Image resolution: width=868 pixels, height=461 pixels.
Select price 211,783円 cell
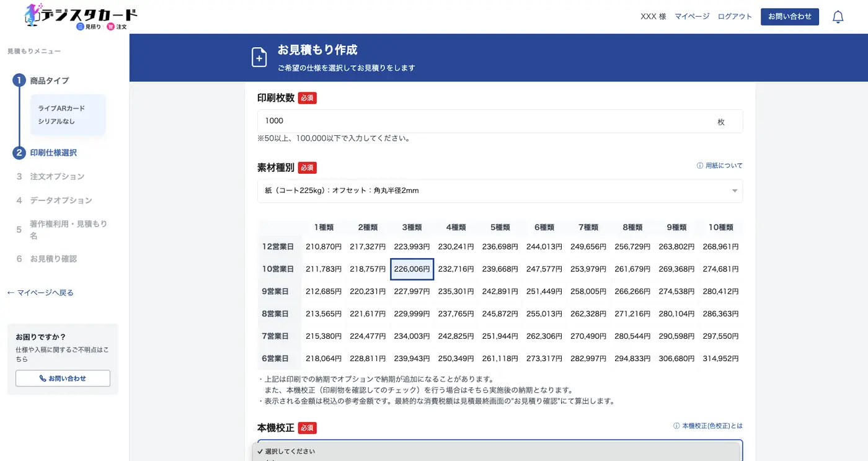click(x=324, y=269)
